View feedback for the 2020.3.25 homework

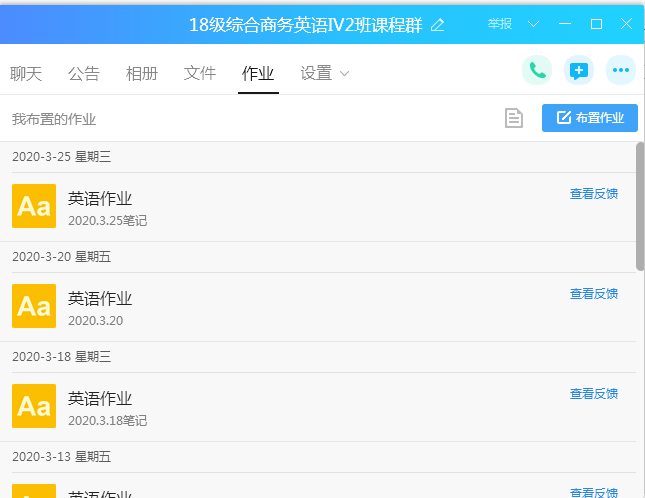(x=594, y=194)
